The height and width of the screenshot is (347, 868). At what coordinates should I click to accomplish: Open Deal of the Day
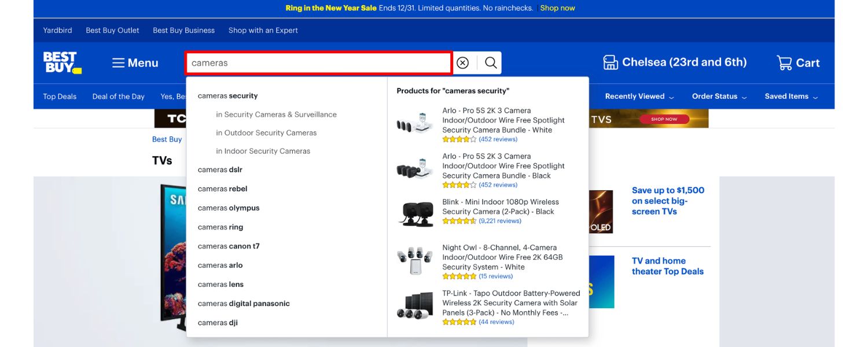point(118,96)
